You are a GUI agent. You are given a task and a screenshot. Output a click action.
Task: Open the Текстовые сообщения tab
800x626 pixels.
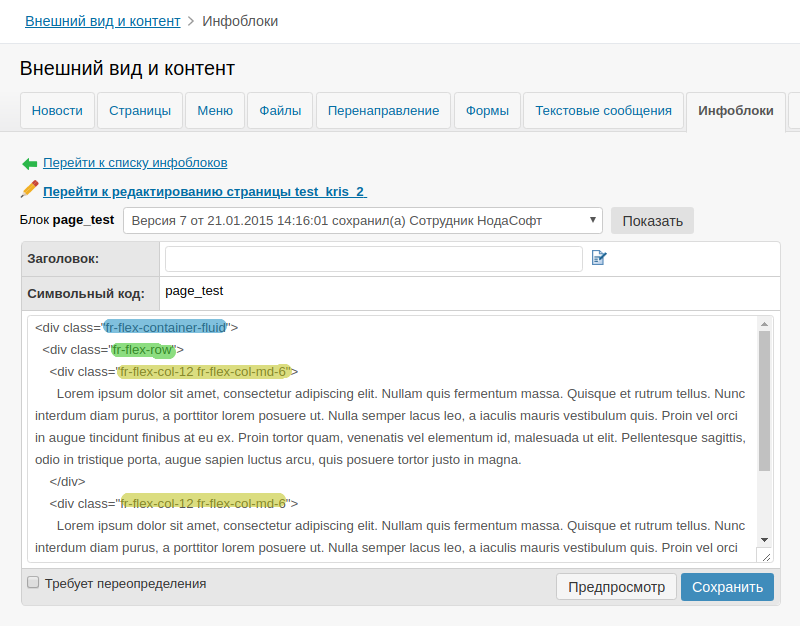click(x=603, y=111)
